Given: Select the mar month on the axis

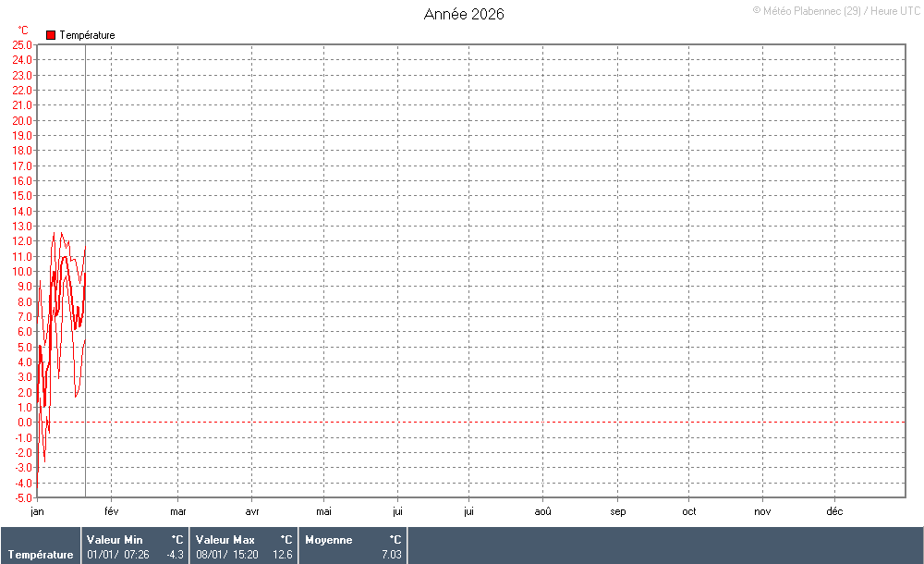Looking at the screenshot, I should pyautogui.click(x=177, y=510).
